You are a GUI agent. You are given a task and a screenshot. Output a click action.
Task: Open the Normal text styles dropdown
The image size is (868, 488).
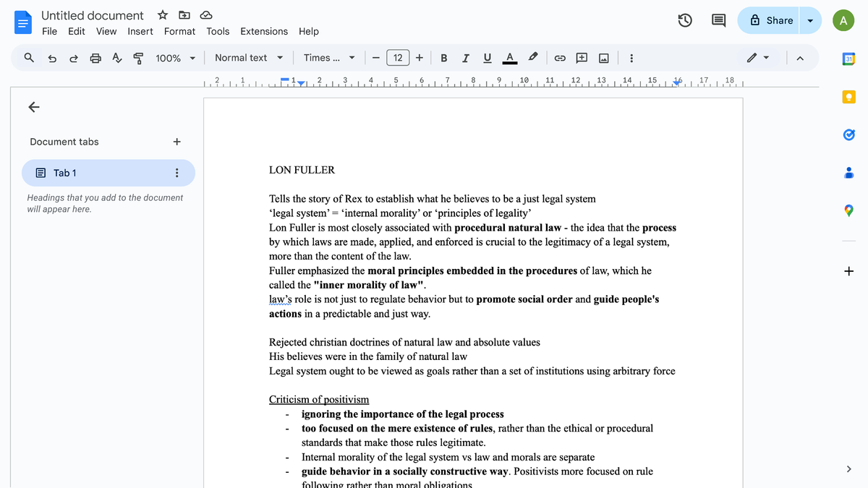point(249,58)
